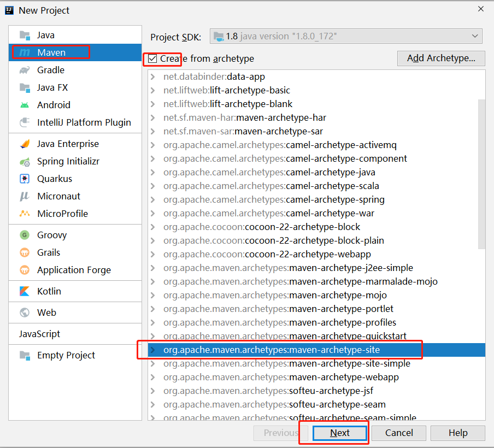Click the Quarkus icon
Screen dimensions: 494x448
[x=25, y=179]
